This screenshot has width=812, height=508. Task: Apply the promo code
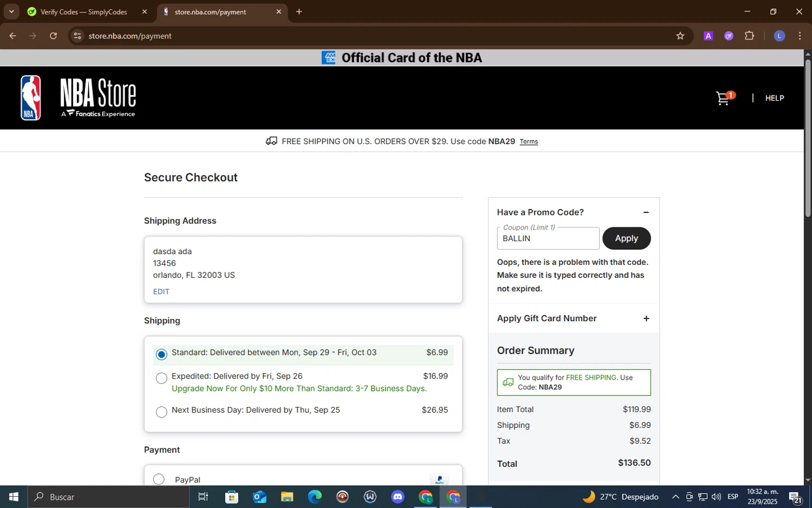pos(626,238)
